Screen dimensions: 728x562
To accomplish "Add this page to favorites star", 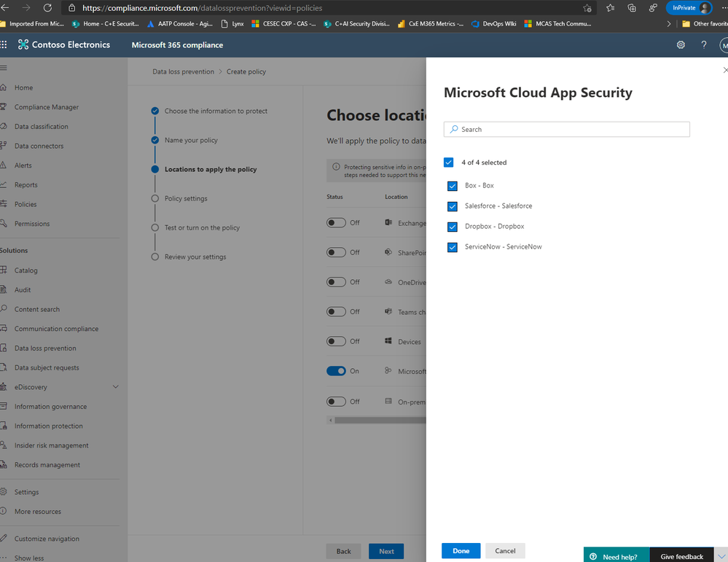I will (x=587, y=8).
